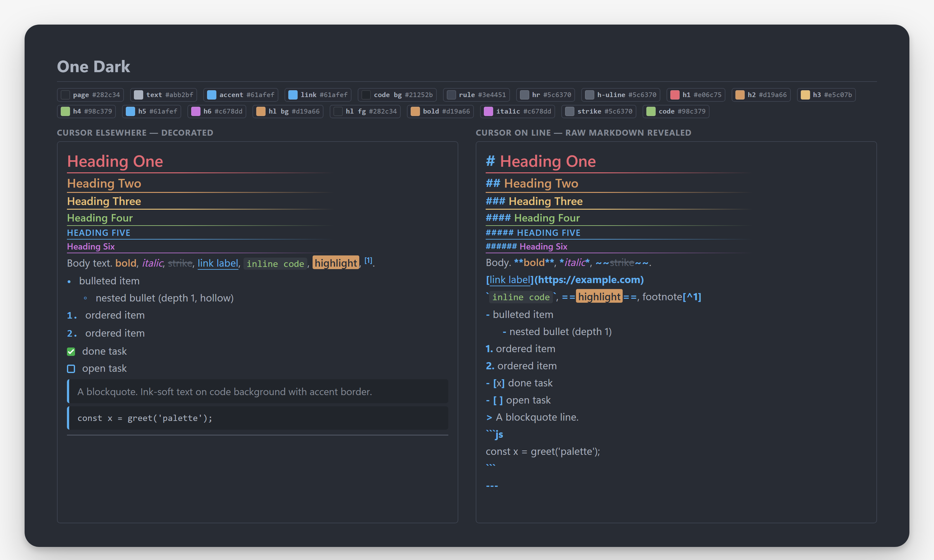Click the '###### Heading Six' raw line

click(527, 246)
